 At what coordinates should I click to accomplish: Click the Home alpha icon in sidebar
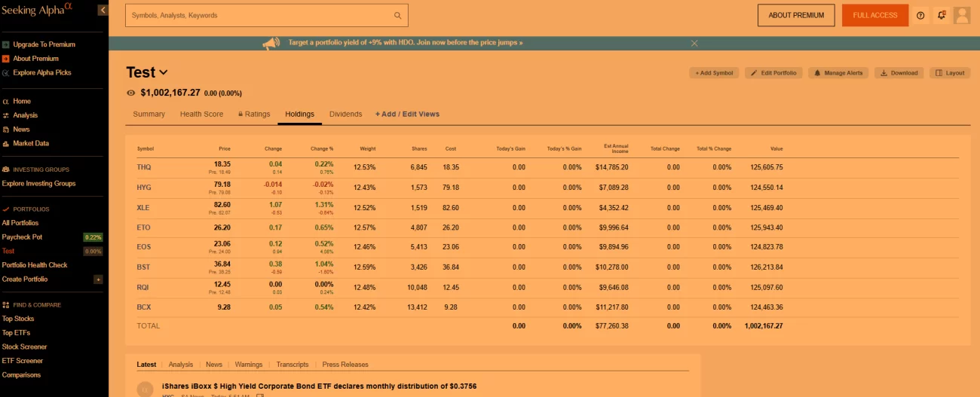6,101
